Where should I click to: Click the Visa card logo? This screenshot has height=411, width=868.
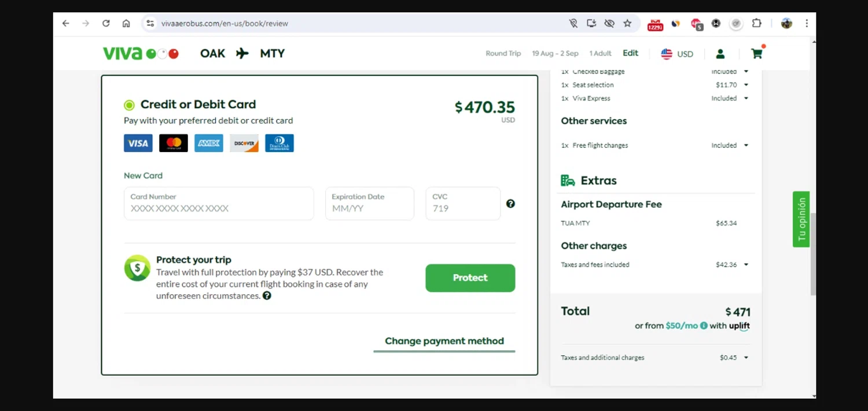coord(138,143)
